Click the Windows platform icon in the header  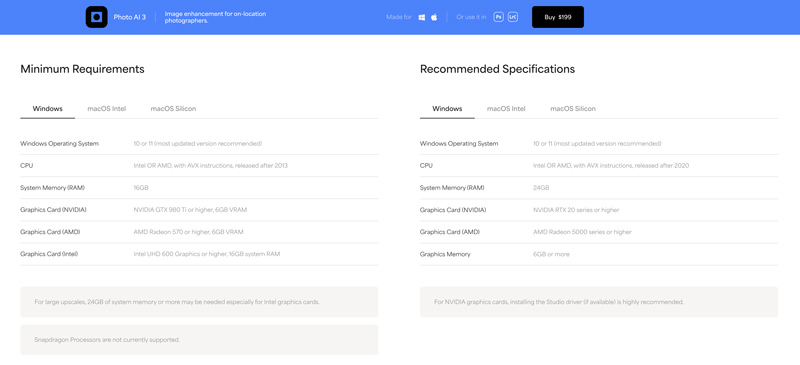point(422,17)
